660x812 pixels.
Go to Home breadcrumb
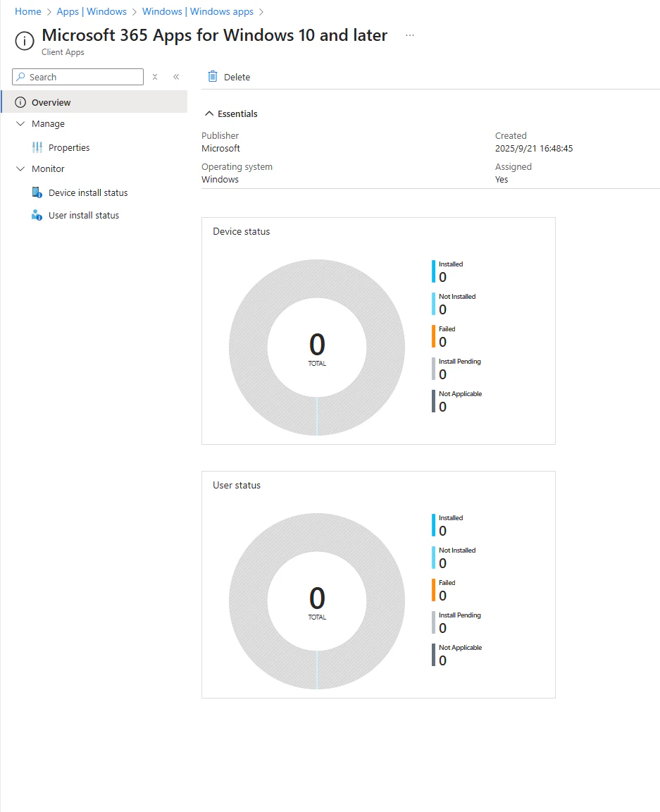pyautogui.click(x=28, y=11)
